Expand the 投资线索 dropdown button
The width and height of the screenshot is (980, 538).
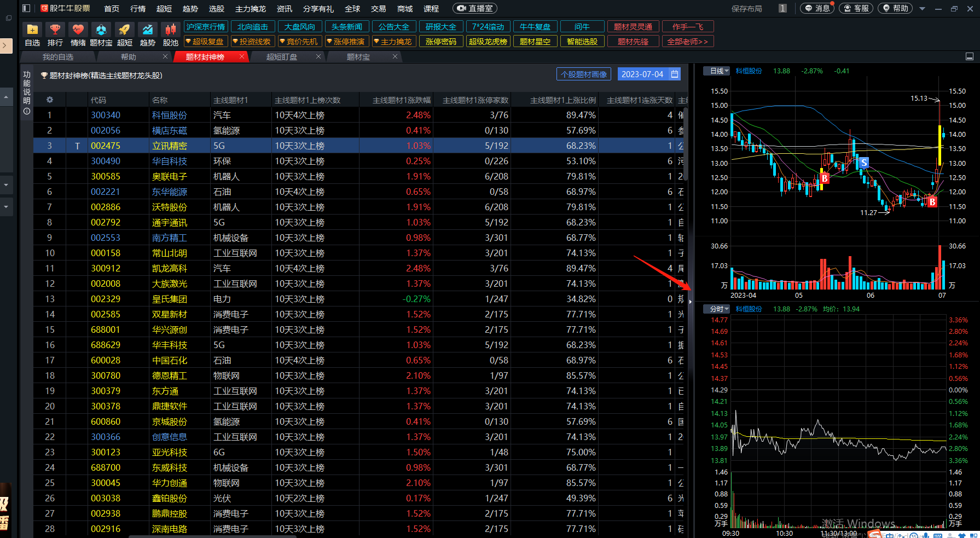pos(252,42)
